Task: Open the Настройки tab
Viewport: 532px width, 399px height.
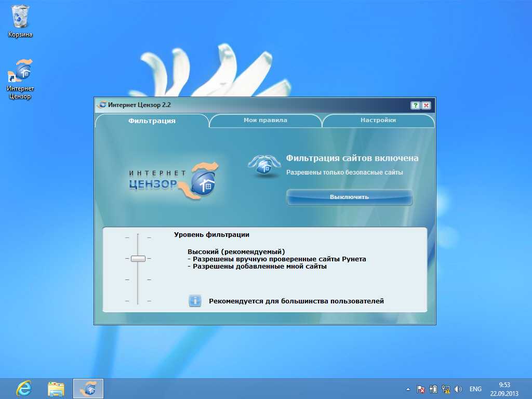Action: pos(378,120)
